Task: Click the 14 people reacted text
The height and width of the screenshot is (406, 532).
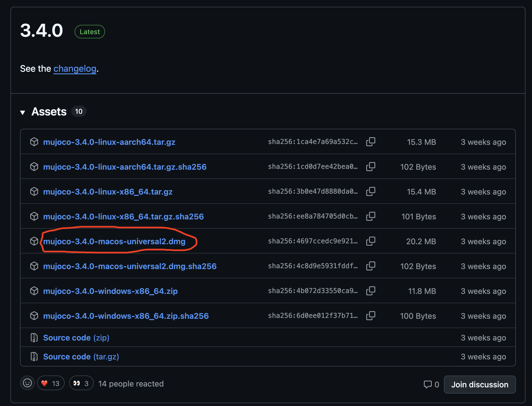Action: coord(131,384)
